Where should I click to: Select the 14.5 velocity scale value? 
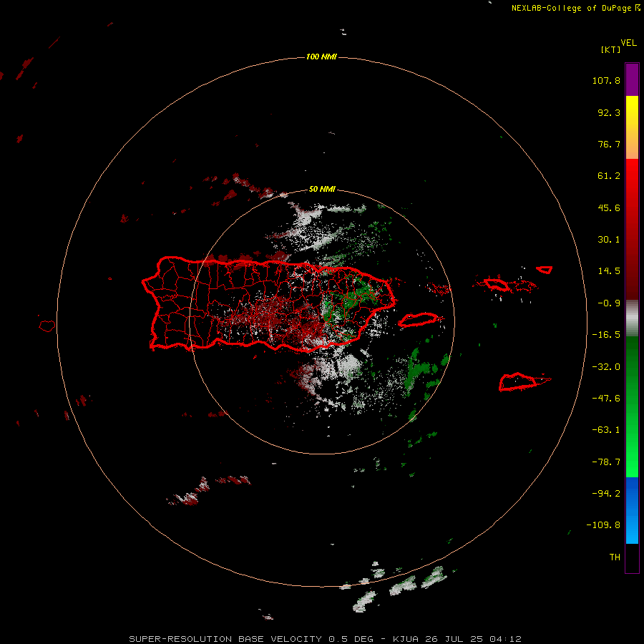tap(609, 271)
